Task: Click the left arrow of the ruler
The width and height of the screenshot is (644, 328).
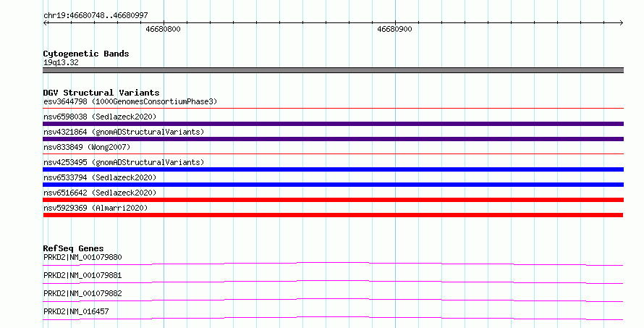Action: point(46,22)
